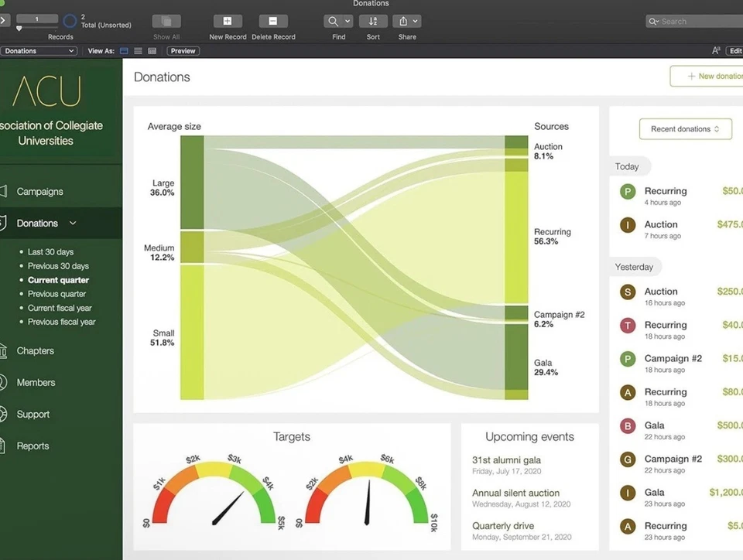Click the S avatar for Auction 16 hours ago
The width and height of the screenshot is (743, 560).
pos(628,292)
